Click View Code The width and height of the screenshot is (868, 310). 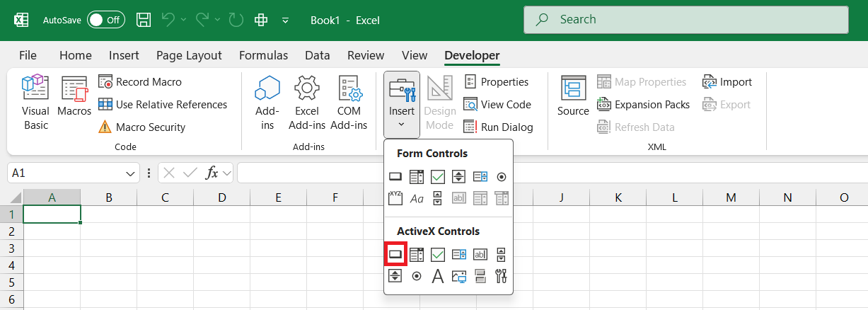[497, 105]
